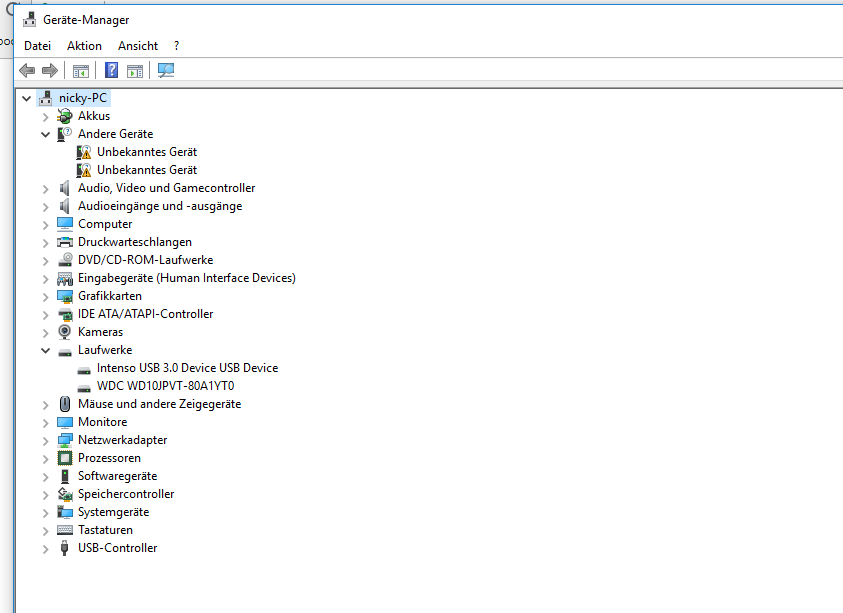This screenshot has width=843, height=613.
Task: Click the Audio, Video und Gamecontroller speaker icon
Action: click(65, 188)
